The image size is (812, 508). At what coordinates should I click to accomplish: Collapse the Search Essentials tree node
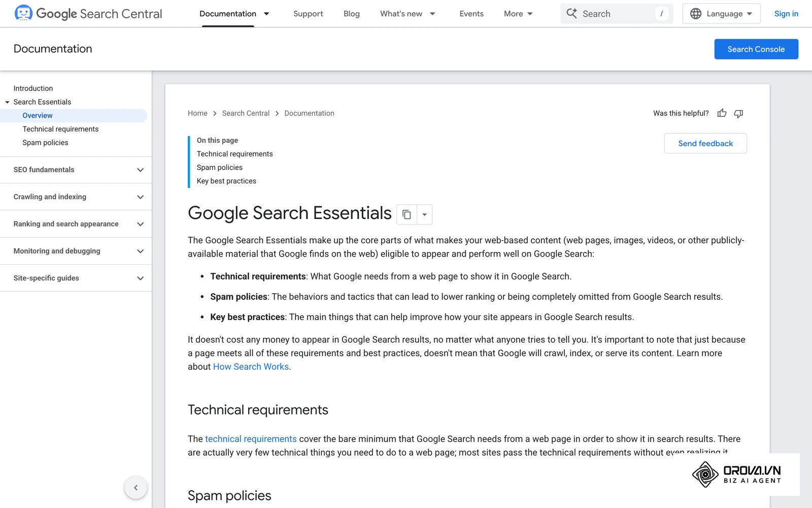pos(7,102)
